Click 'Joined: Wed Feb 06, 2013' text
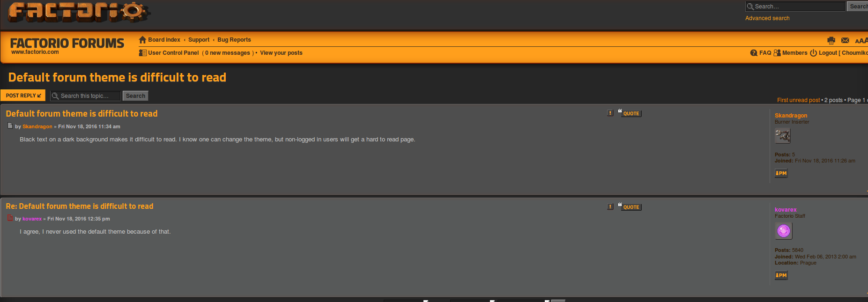The image size is (868, 302). [x=815, y=257]
